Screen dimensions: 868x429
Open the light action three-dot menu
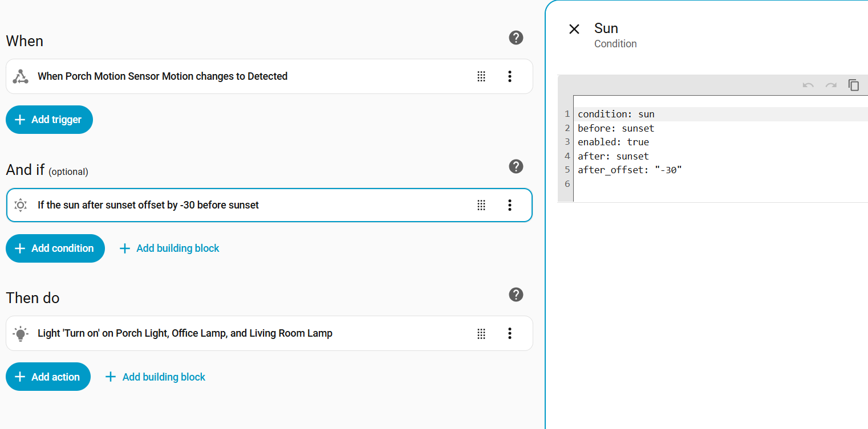(x=510, y=333)
